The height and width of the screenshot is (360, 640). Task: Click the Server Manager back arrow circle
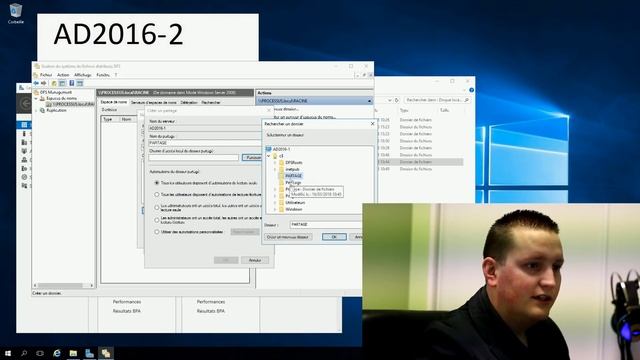point(25,104)
